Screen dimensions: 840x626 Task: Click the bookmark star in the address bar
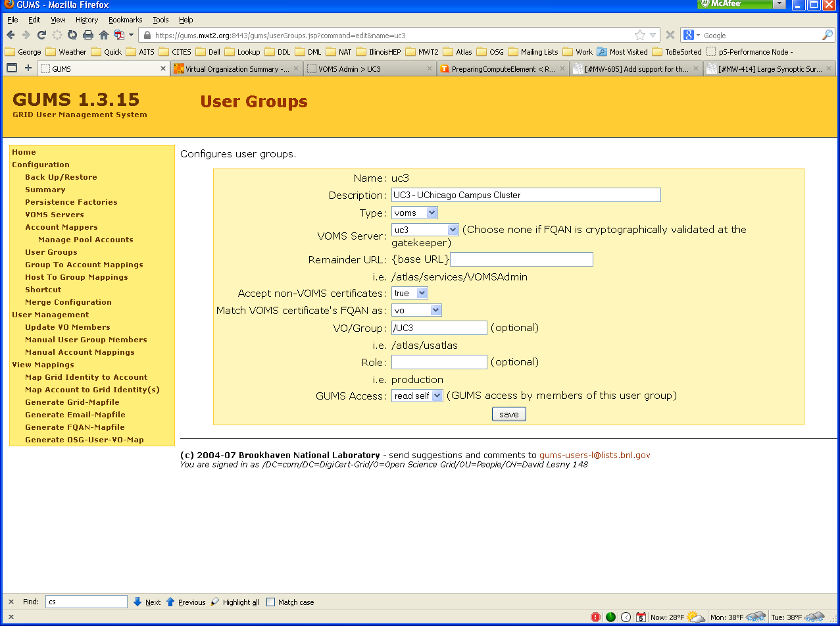click(x=639, y=35)
